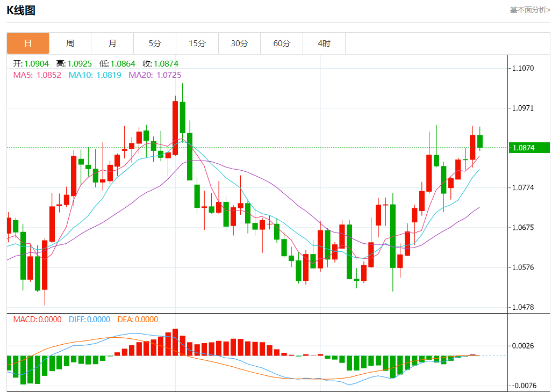Click the green 1.0874 current price tag

pyautogui.click(x=529, y=148)
